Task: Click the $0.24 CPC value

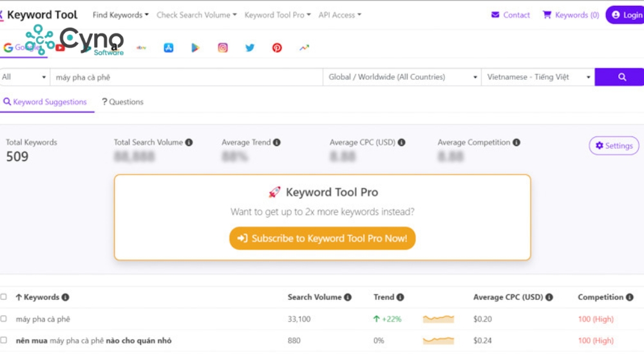Action: click(482, 340)
